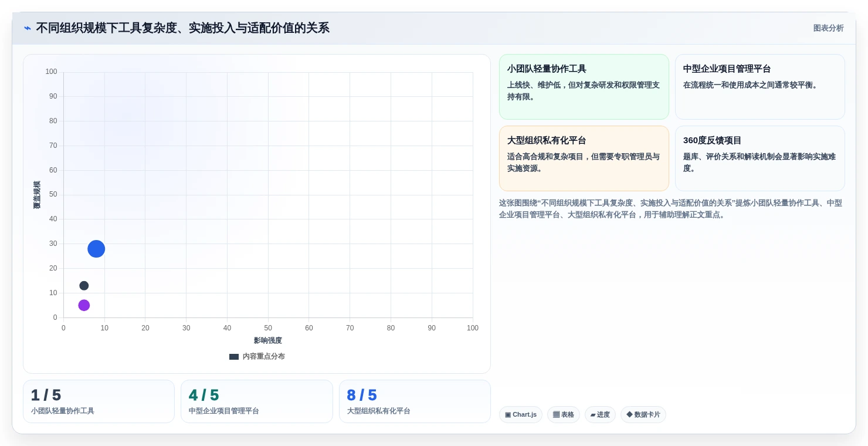The height and width of the screenshot is (446, 868).
Task: Click the blue lightning icon beside the title
Action: [28, 28]
